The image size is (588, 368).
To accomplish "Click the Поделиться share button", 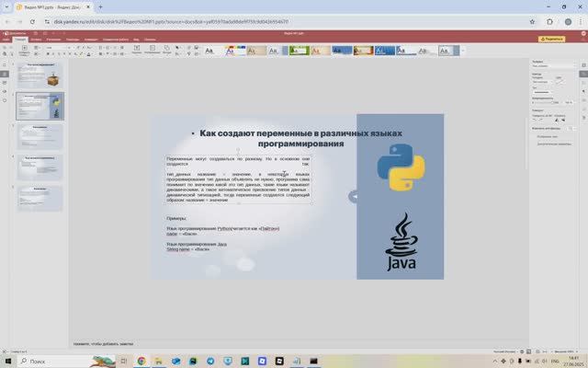I will click(551, 39).
